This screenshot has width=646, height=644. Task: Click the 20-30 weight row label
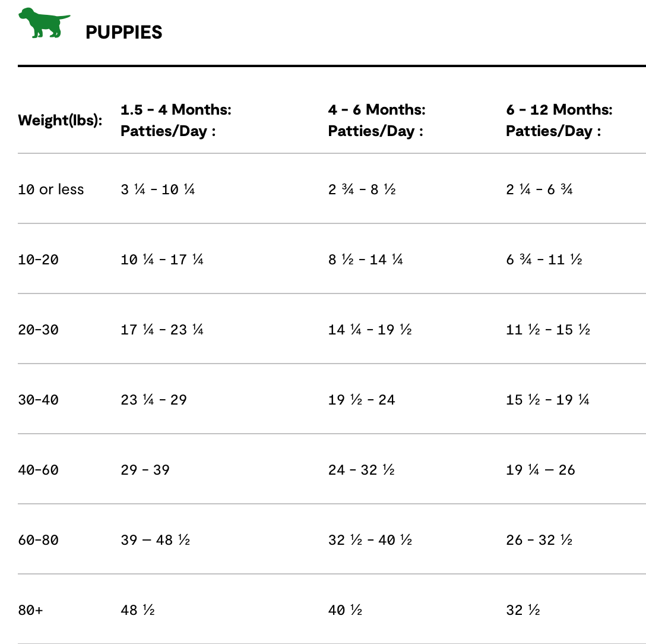tap(39, 330)
